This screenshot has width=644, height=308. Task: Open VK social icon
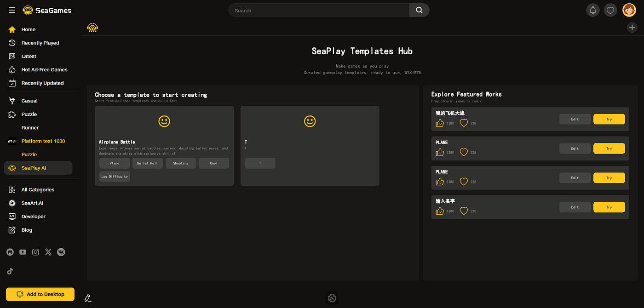pos(61,252)
